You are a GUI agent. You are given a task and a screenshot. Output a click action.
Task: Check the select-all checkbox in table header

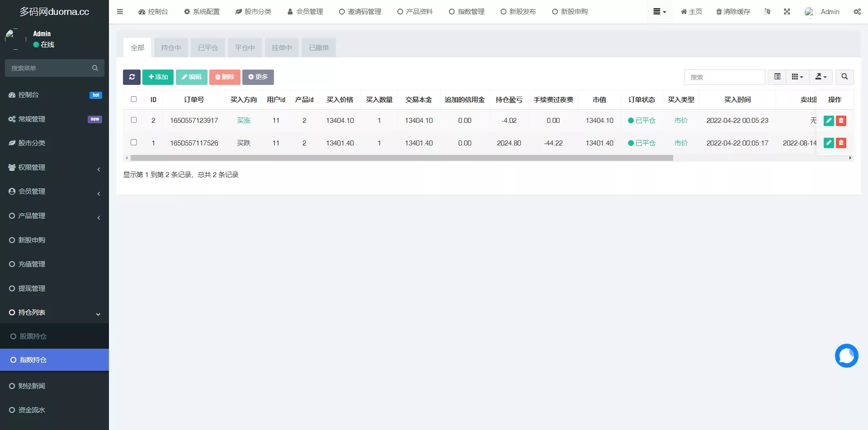pos(134,99)
